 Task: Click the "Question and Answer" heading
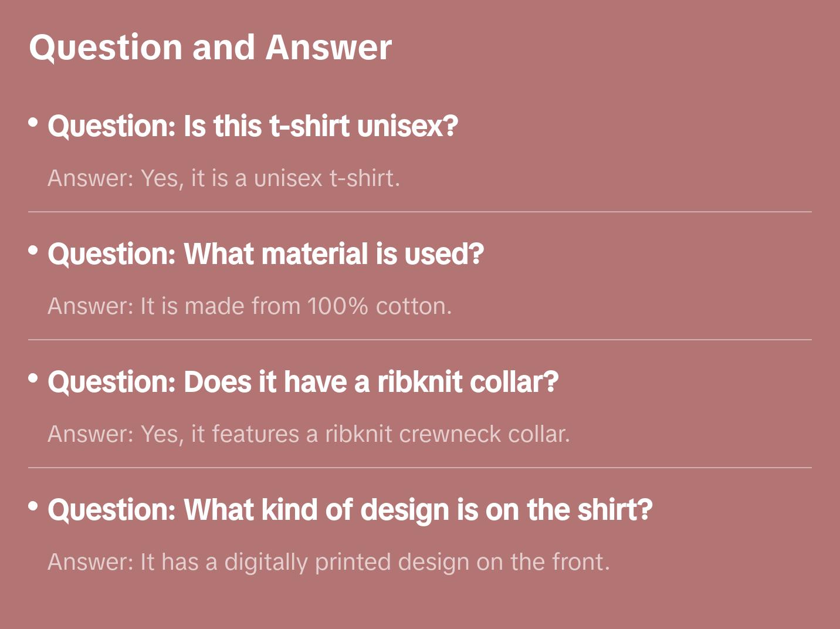tap(210, 48)
